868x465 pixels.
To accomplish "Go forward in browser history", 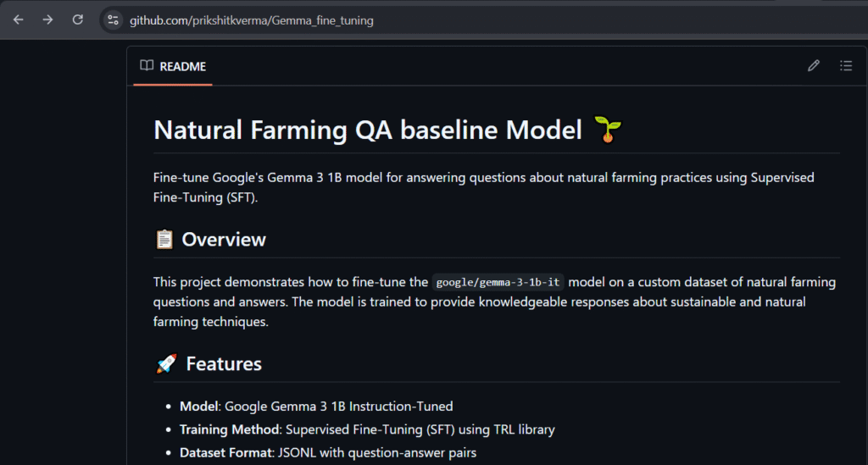I will 48,20.
